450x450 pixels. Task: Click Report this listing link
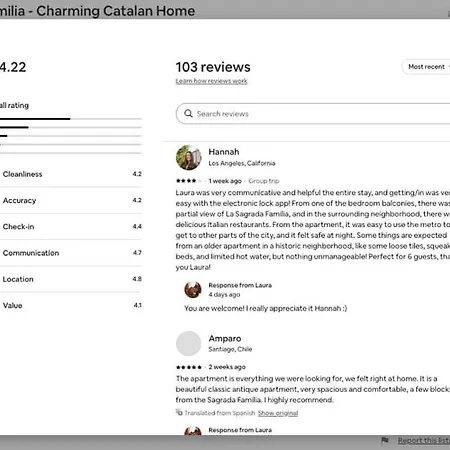click(424, 440)
